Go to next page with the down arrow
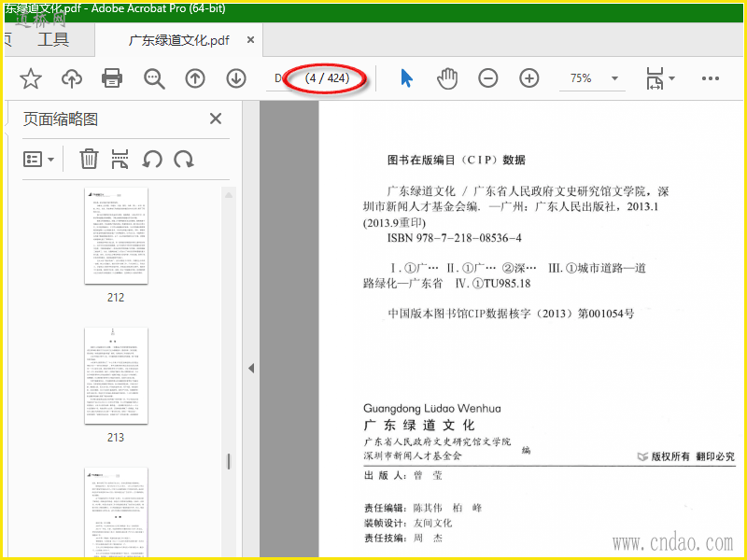 pyautogui.click(x=236, y=78)
